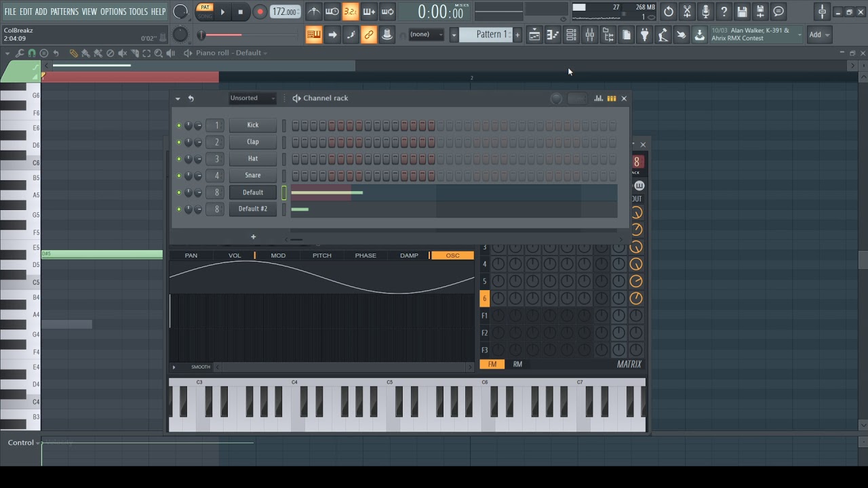Image resolution: width=868 pixels, height=488 pixels.
Task: Toggle blend recording overdub
Action: coord(369,12)
